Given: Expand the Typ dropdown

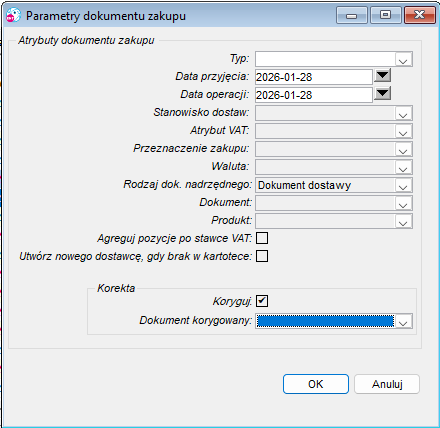Looking at the screenshot, I should (x=403, y=59).
